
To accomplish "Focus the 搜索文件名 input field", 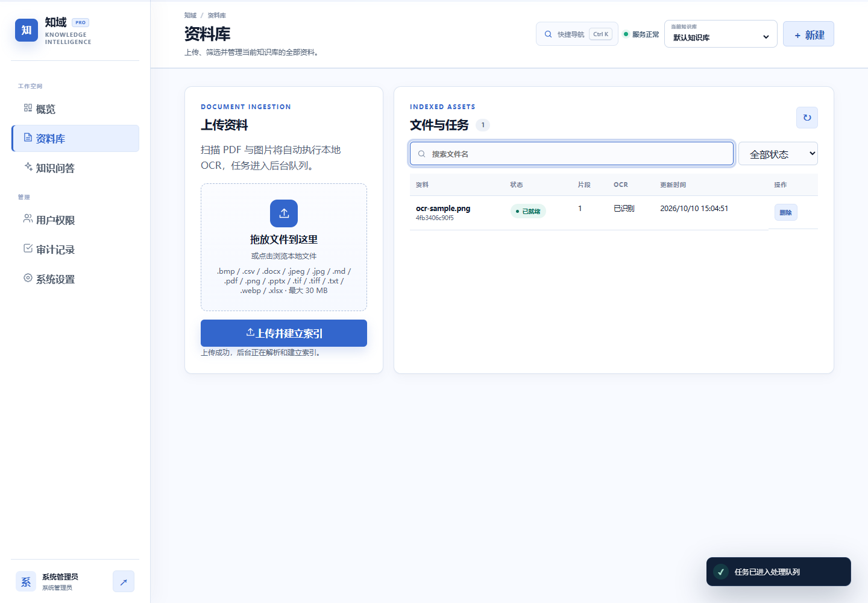I will click(x=571, y=154).
